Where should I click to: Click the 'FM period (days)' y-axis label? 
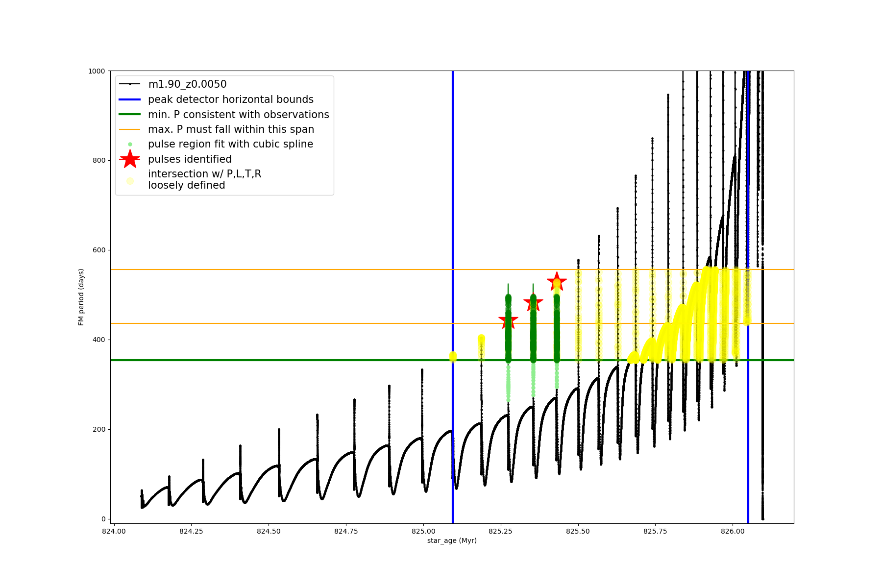(x=81, y=297)
